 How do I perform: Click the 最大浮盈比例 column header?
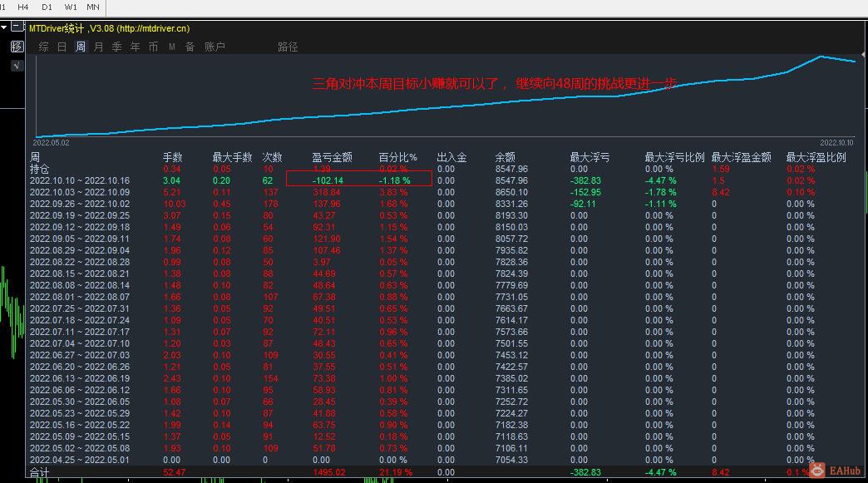click(816, 157)
